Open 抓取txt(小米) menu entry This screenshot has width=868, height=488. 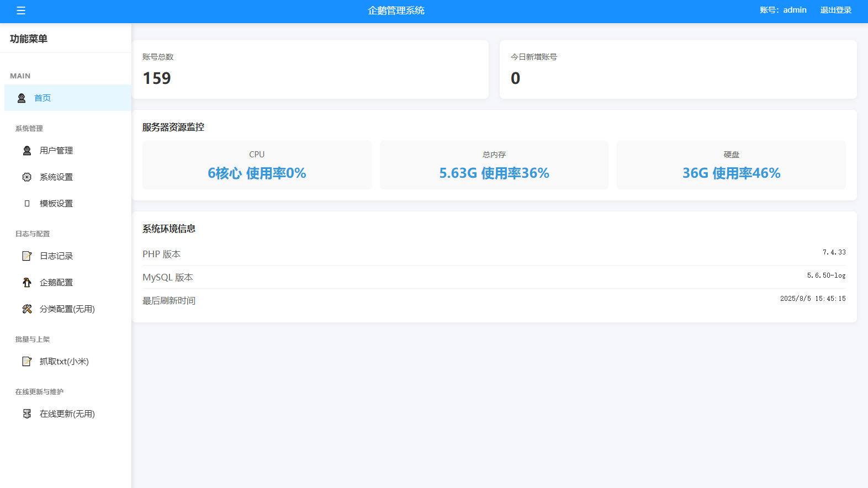tap(64, 362)
